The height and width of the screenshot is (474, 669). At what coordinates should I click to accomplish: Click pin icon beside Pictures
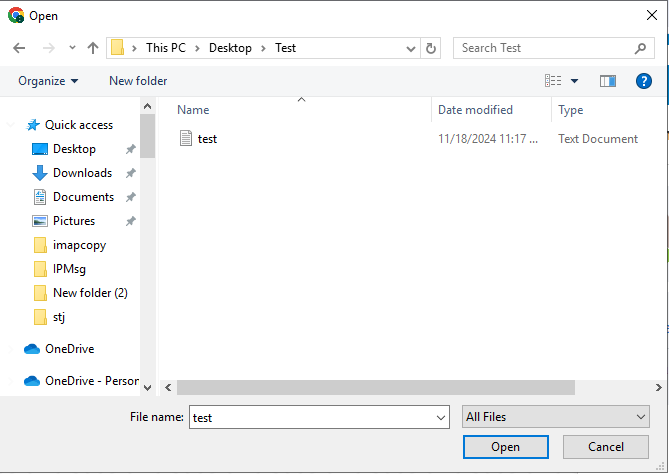coord(131,221)
